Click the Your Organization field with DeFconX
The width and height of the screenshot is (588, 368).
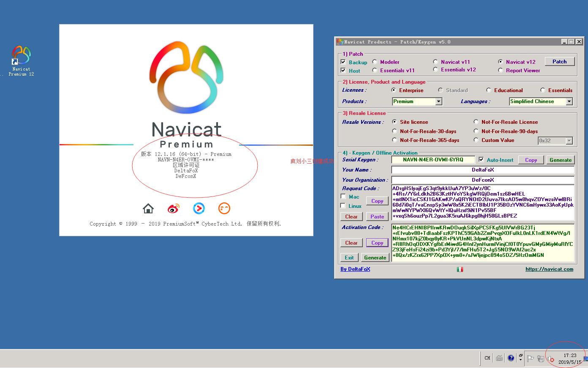tap(483, 180)
